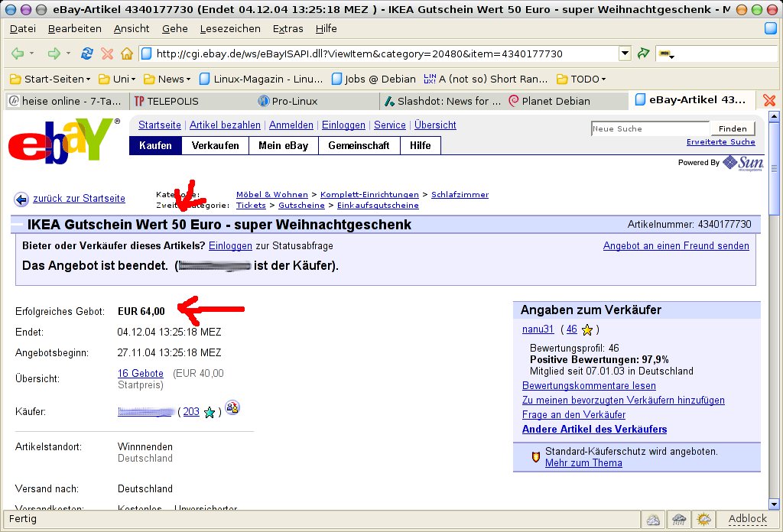Open the News bookmark folder

pyautogui.click(x=167, y=79)
